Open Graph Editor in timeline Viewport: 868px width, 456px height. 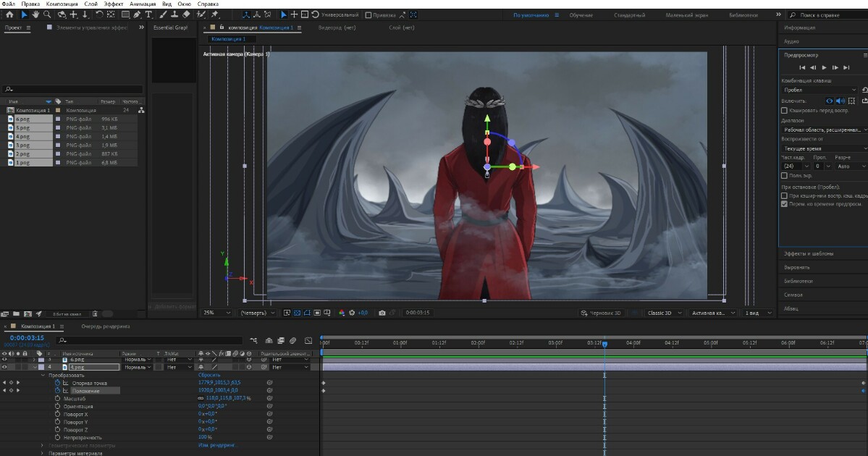[x=308, y=340]
